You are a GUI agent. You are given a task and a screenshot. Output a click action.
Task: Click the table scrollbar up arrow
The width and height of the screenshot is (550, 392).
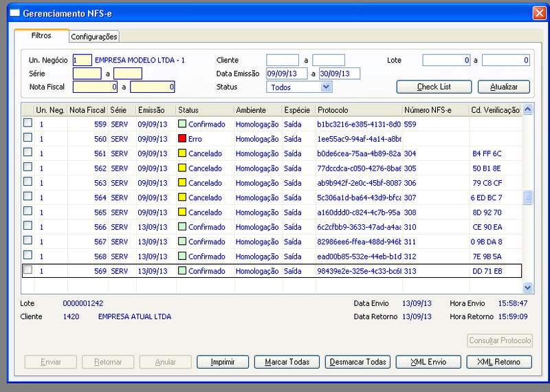point(527,109)
